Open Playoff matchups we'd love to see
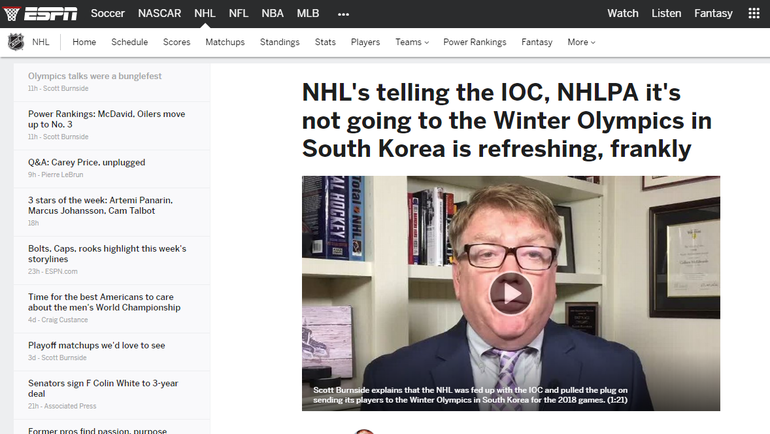Image resolution: width=770 pixels, height=434 pixels. [x=96, y=345]
